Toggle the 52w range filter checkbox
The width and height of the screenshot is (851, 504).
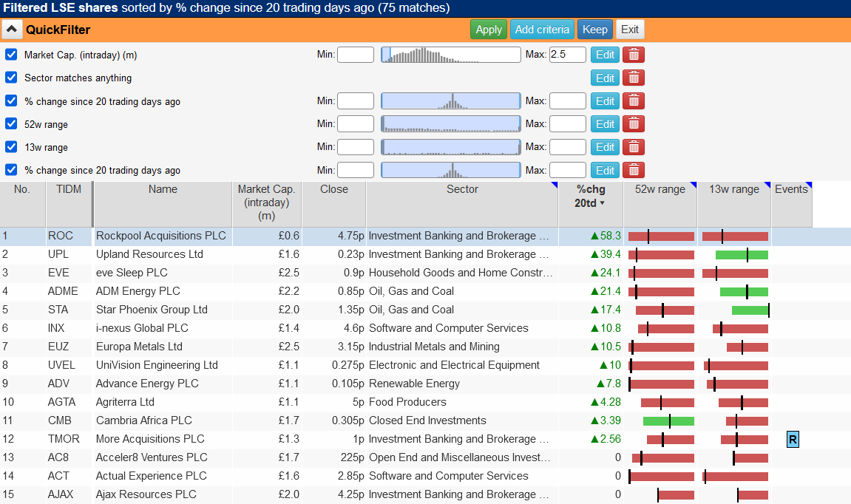[x=11, y=123]
